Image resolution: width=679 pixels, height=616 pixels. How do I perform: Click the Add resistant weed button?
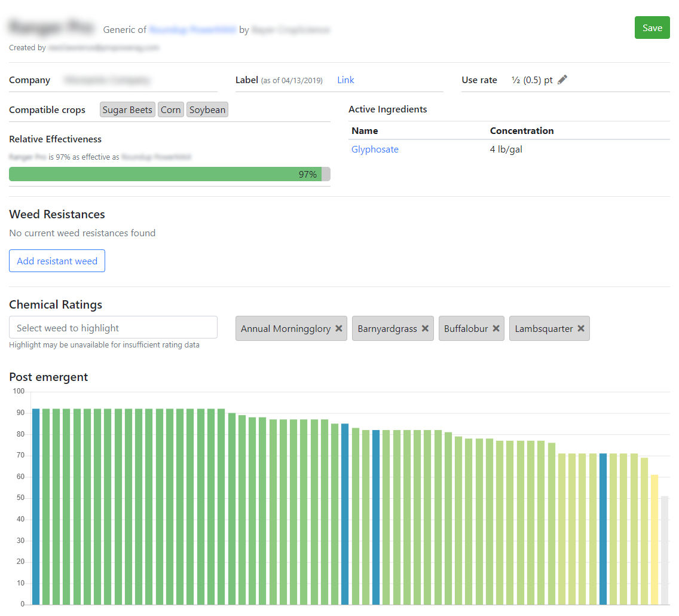57,261
